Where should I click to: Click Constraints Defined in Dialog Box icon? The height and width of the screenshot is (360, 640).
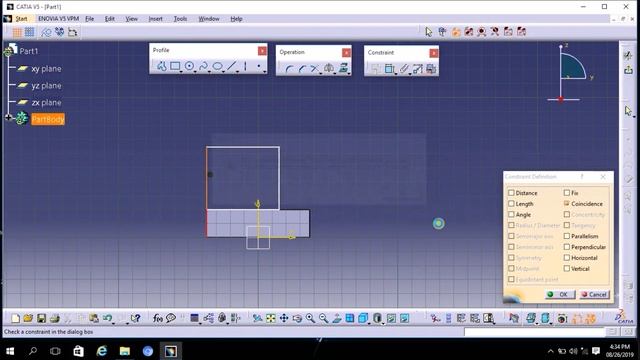(x=376, y=69)
